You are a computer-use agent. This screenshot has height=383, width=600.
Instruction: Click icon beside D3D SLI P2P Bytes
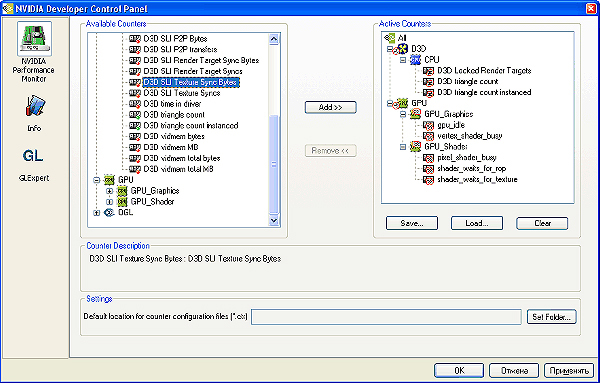click(135, 39)
